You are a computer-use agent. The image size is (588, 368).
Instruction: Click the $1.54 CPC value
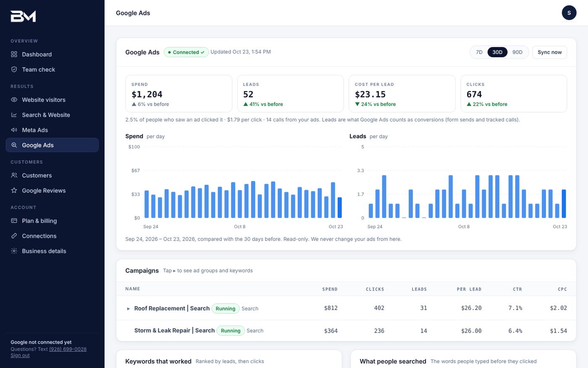coord(558,331)
